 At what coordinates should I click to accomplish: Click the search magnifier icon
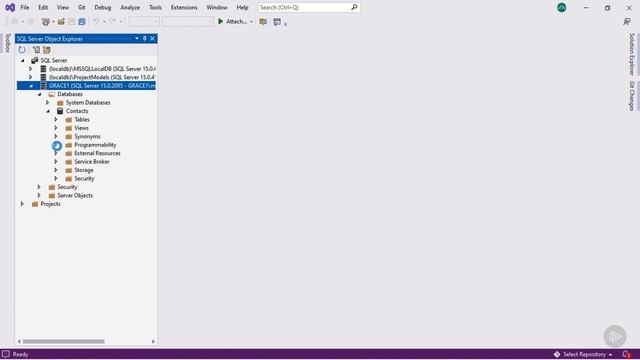[x=354, y=7]
